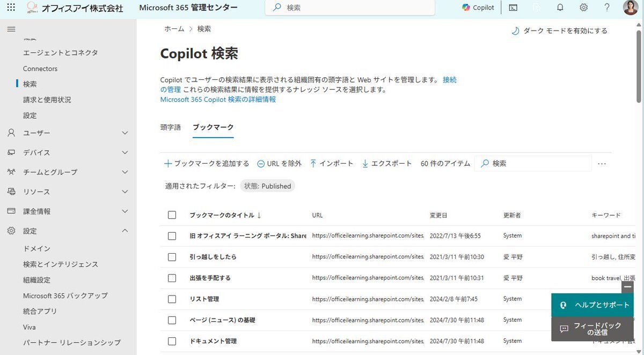The image size is (644, 355).
Task: Open the 引っ越しをしたら bookmark title
Action: (213, 257)
